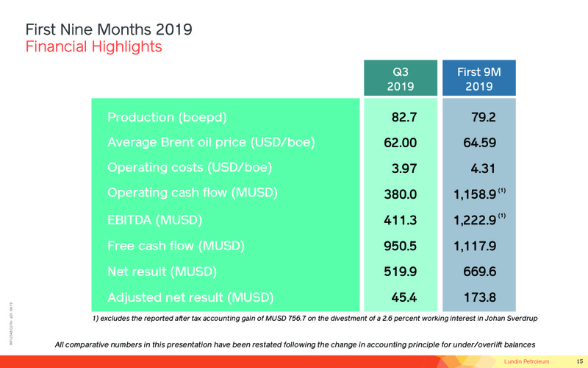This screenshot has height=368, width=588.
Task: Click the footnote marker (1) beside 1,158.9
Action: point(502,191)
